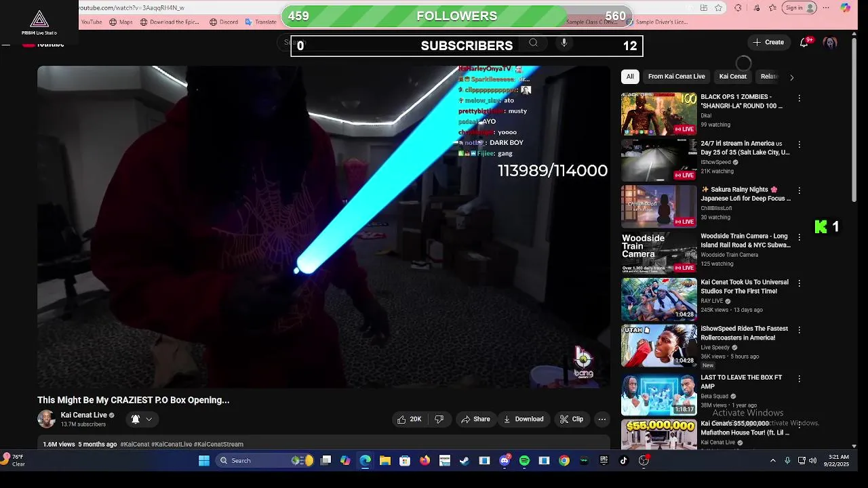Show next filter chips arrow
Screen dimensions: 868x488
click(x=791, y=77)
